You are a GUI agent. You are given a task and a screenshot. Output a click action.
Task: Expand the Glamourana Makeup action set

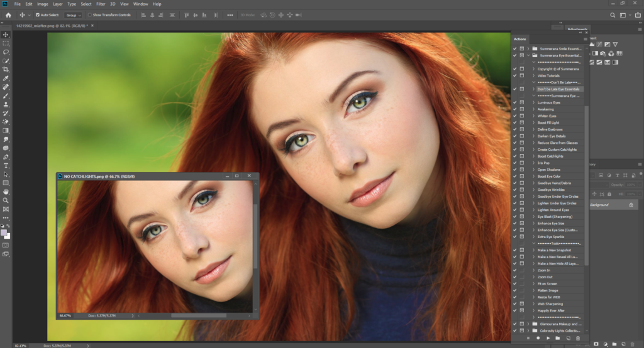pyautogui.click(x=528, y=324)
